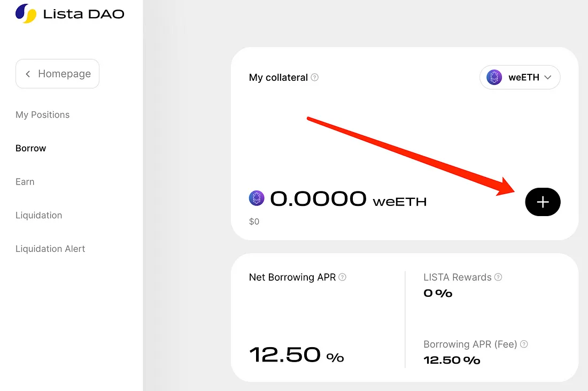Viewport: 588px width, 391px height.
Task: Click the info icon beside My collateral
Action: tap(315, 77)
